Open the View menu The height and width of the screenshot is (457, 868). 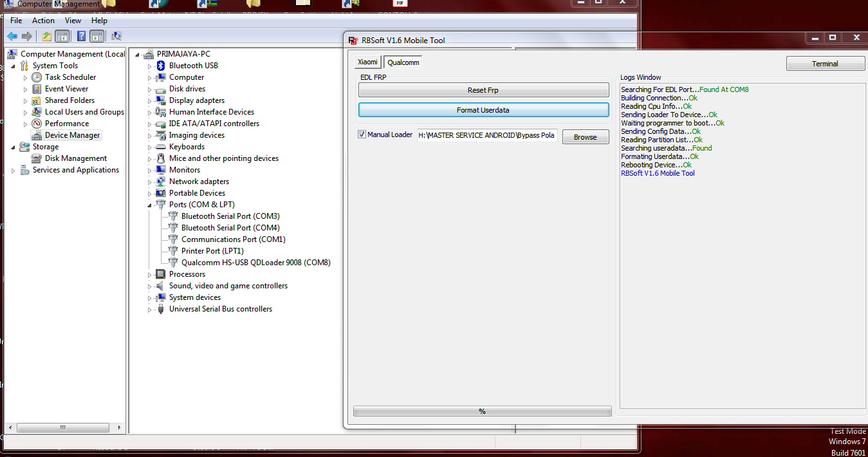[x=73, y=21]
